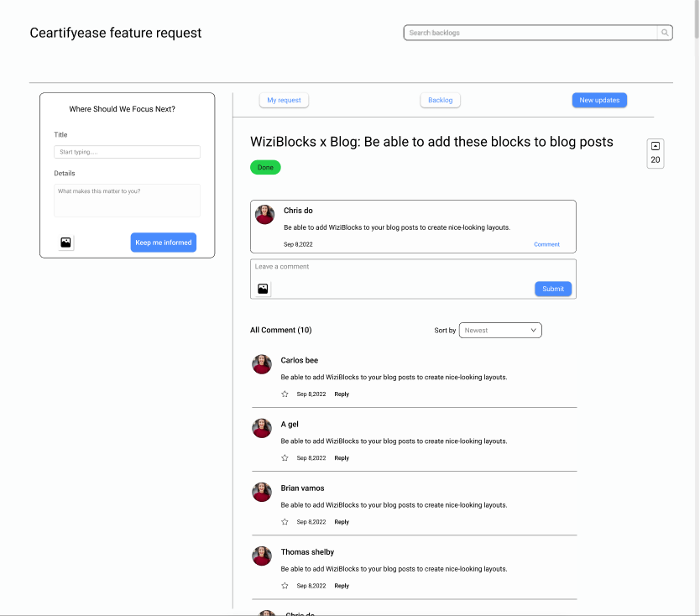Star Carlos bee's comment

(x=285, y=394)
